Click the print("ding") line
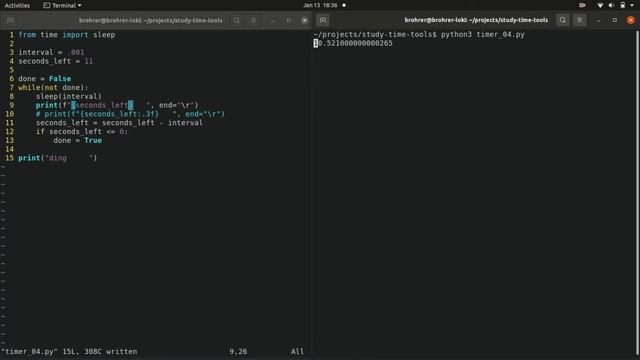Image resolution: width=640 pixels, height=360 pixels. pyautogui.click(x=58, y=158)
